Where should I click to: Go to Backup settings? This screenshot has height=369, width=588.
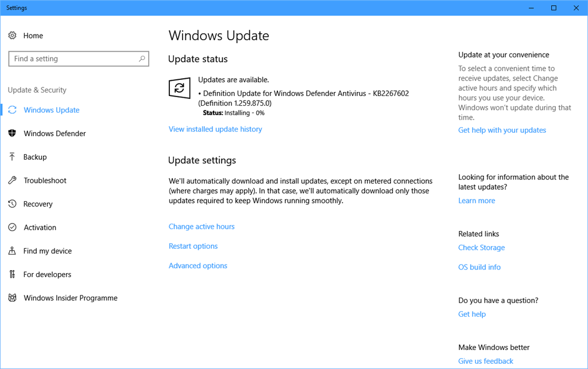35,157
